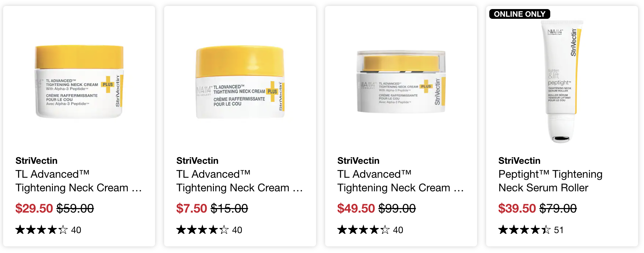Click star rating of $29.50 neck cream
The image size is (644, 253).
(41, 230)
